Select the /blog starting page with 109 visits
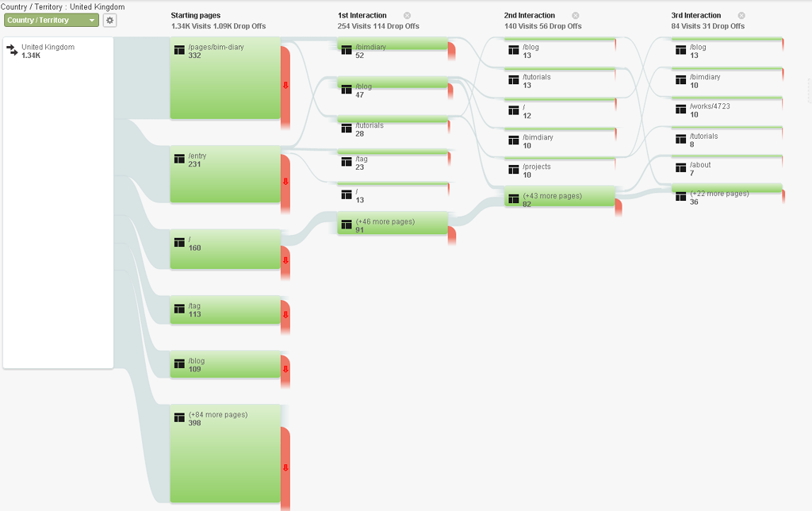812x511 pixels. pyautogui.click(x=225, y=364)
